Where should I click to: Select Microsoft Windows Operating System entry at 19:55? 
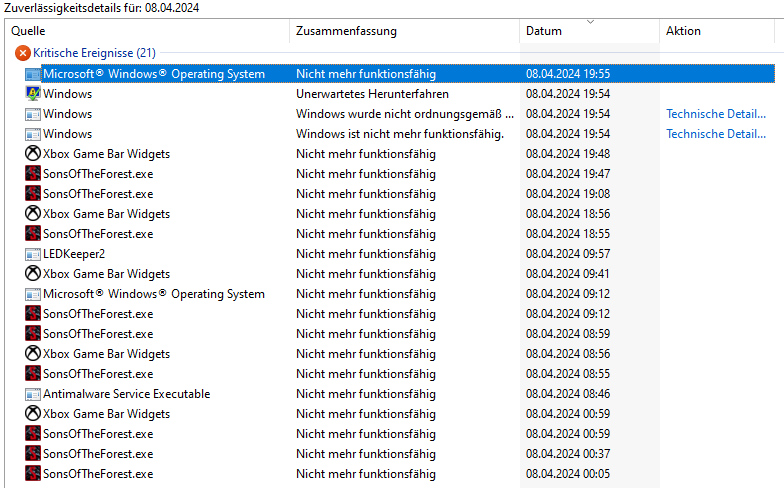coord(154,74)
